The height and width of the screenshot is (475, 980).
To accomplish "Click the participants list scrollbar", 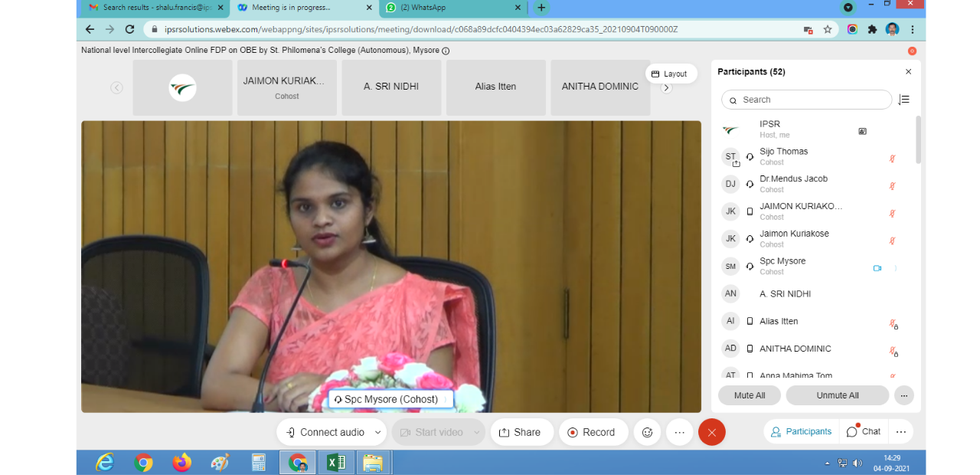I will tap(918, 139).
